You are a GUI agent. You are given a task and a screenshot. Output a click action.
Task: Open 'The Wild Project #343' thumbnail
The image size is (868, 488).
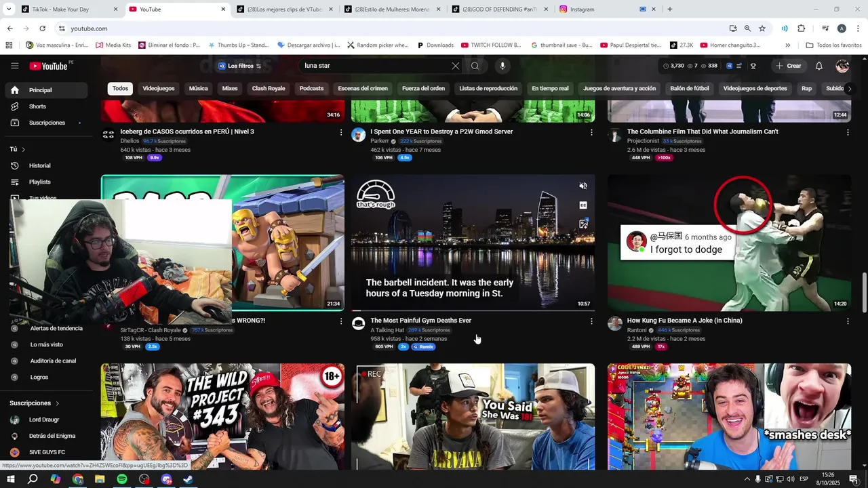[x=222, y=416]
